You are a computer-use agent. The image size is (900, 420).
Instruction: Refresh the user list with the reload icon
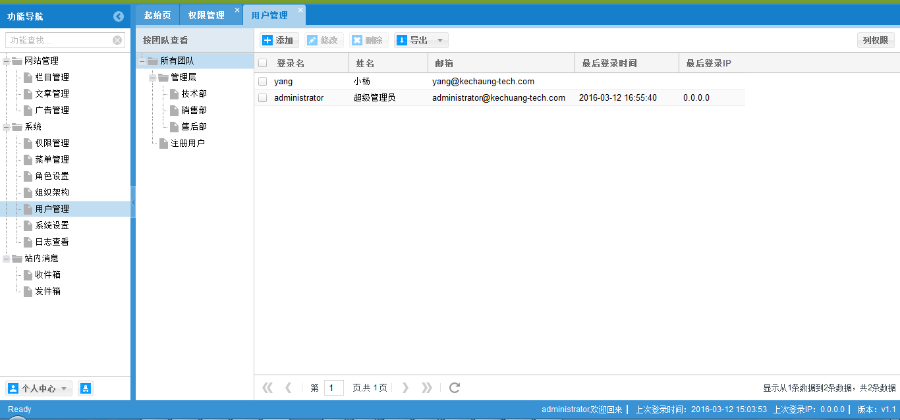tap(455, 388)
